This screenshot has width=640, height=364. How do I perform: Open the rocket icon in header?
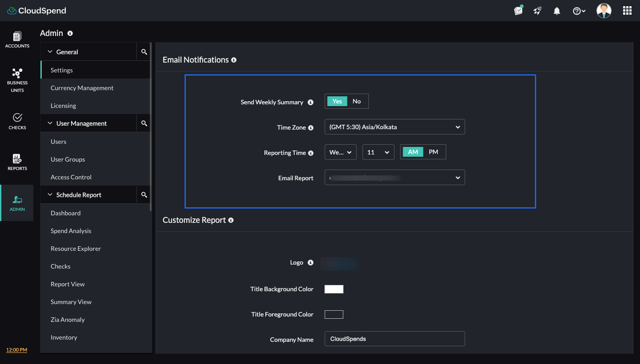pos(537,11)
